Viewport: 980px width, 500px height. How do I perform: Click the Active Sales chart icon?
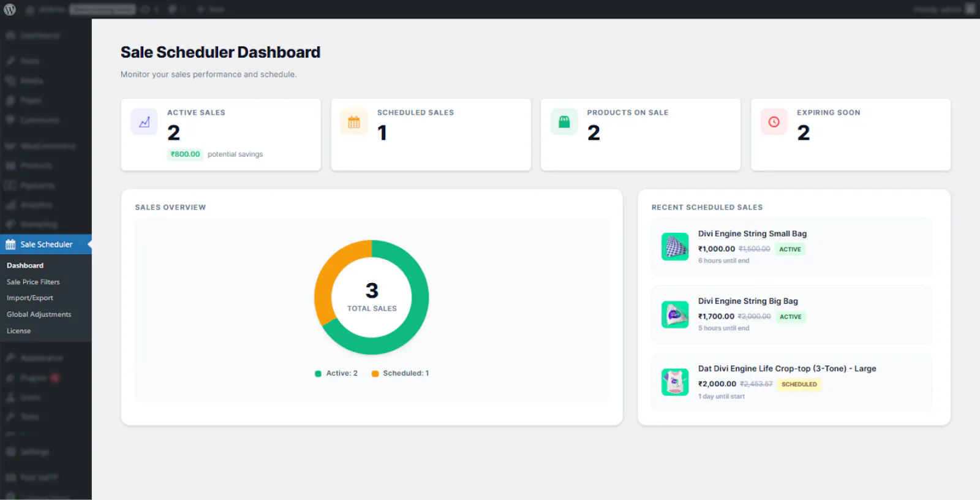click(145, 122)
